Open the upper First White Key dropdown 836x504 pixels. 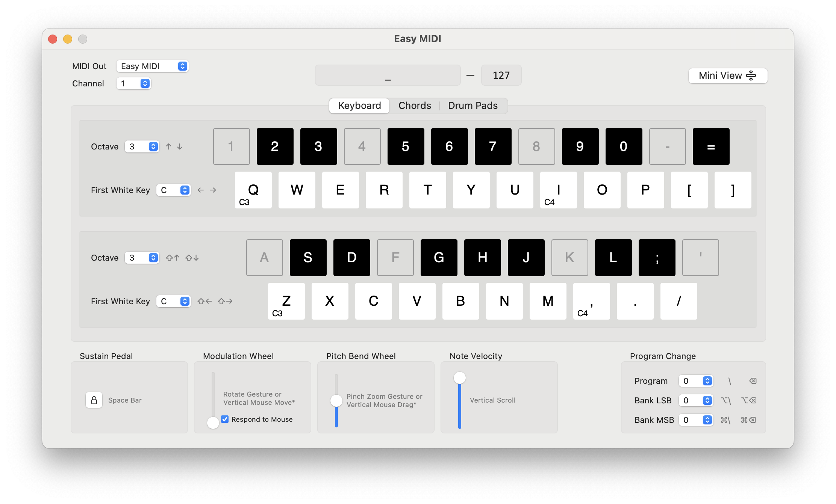click(173, 190)
